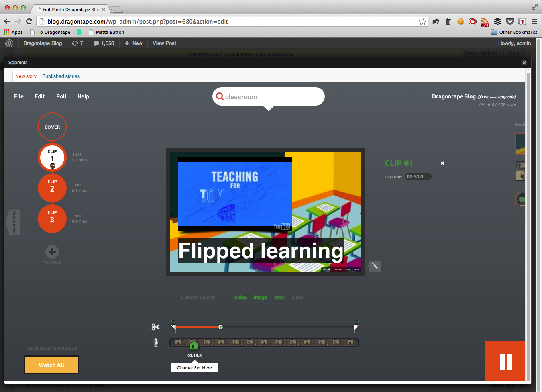Click the teal bookmark icon in bookmarks bar
Image resolution: width=542 pixels, height=392 pixels.
click(79, 32)
